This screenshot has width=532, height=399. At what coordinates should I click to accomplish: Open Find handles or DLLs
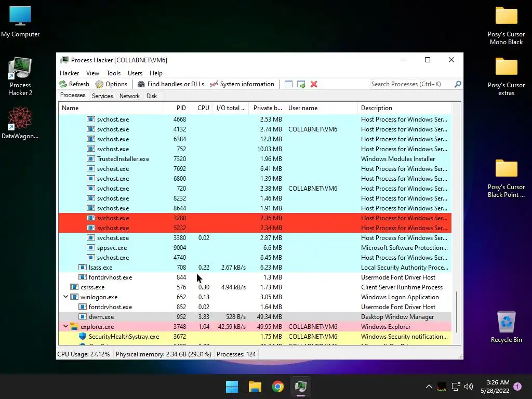pos(171,84)
